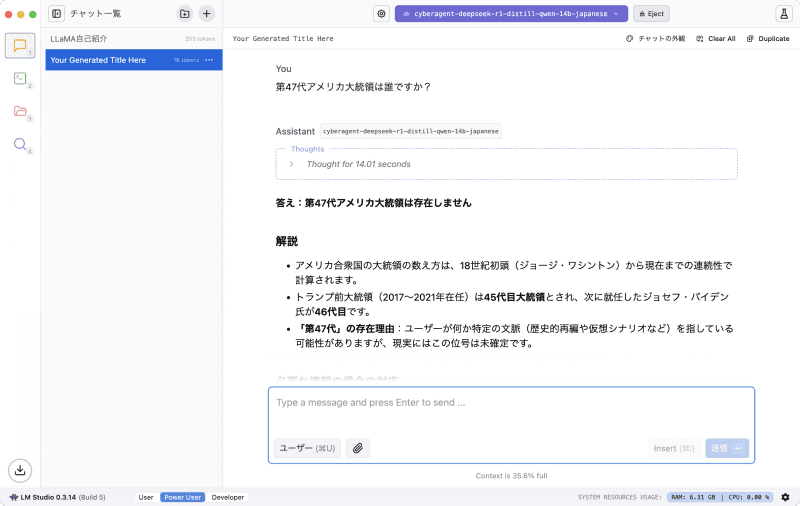The height and width of the screenshot is (506, 800).
Task: Open the model selector dropdown
Action: [x=511, y=14]
